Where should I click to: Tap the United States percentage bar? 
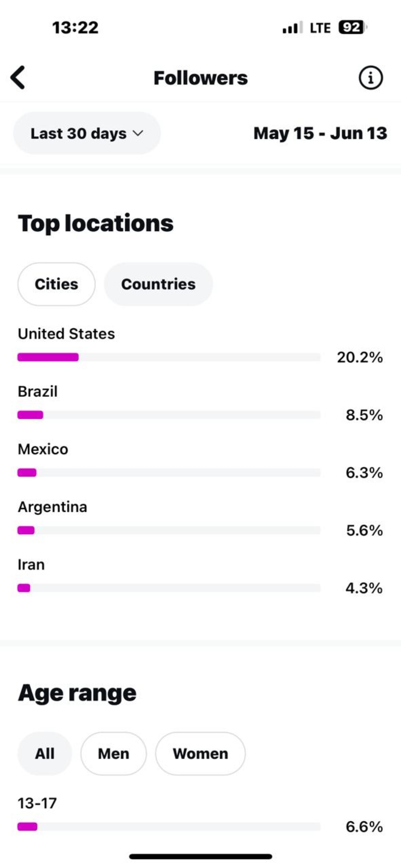click(x=169, y=357)
